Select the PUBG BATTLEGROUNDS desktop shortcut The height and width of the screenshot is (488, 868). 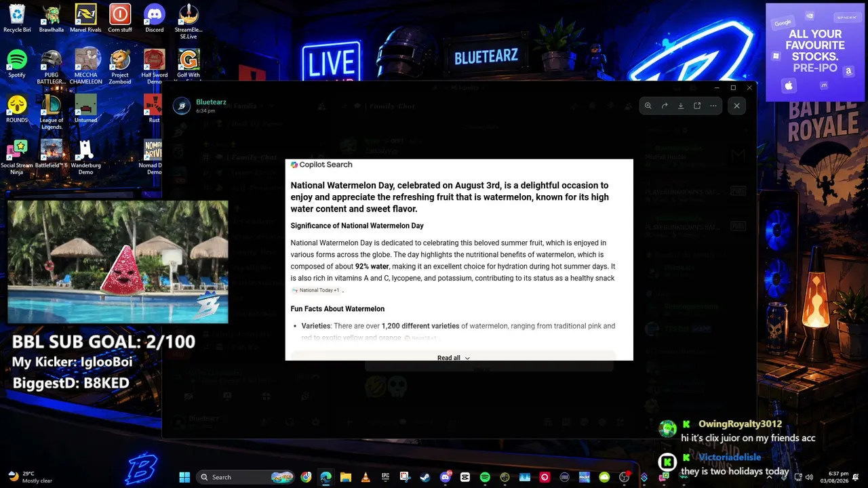click(52, 67)
